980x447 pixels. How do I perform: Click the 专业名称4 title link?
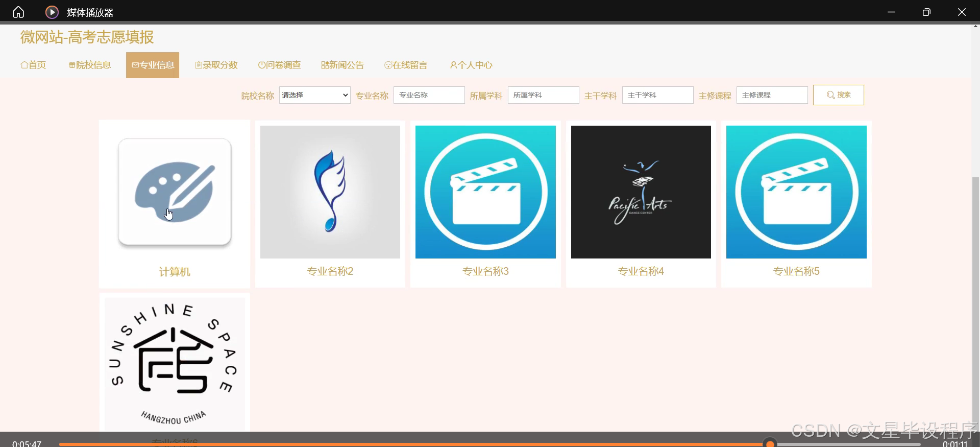pyautogui.click(x=641, y=271)
